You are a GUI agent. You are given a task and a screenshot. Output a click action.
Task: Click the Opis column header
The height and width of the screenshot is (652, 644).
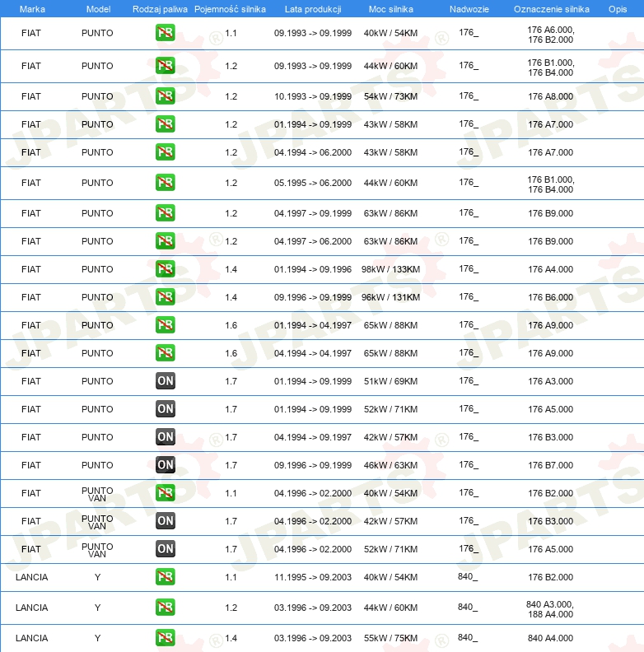click(618, 9)
